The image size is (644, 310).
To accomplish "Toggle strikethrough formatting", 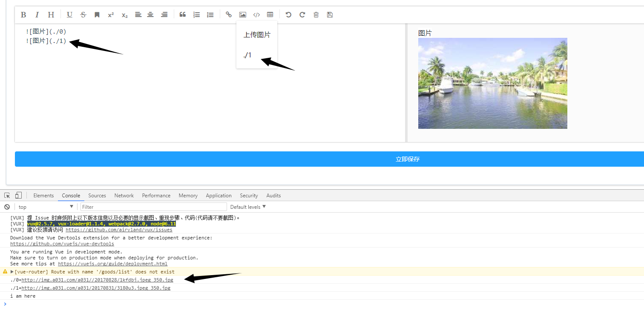I will click(83, 14).
